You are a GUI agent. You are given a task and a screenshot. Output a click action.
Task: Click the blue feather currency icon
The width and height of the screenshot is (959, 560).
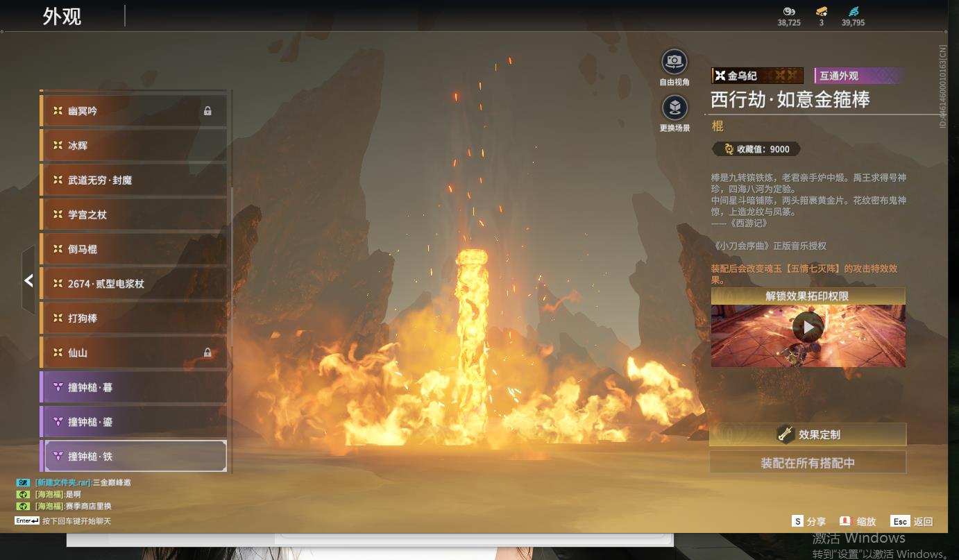854,12
